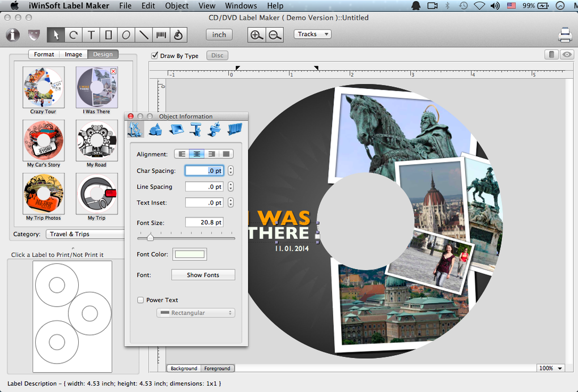The width and height of the screenshot is (578, 392).
Task: Select the arrow selection tool
Action: 56,35
